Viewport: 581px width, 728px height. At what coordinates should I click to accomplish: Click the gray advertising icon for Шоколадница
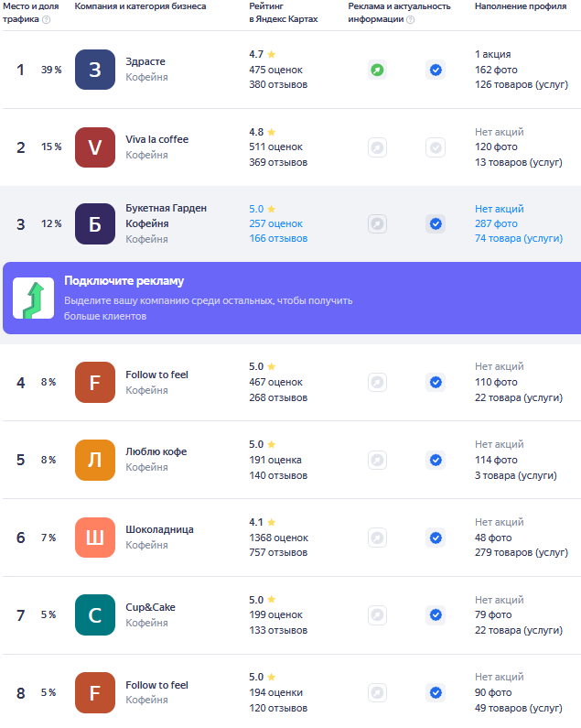click(x=377, y=538)
